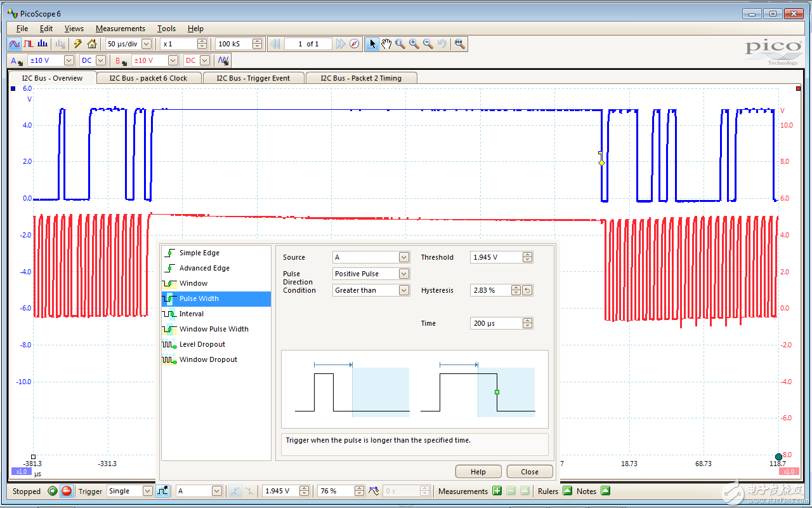Open the buffer navigator compass icon
812x508 pixels.
point(355,44)
